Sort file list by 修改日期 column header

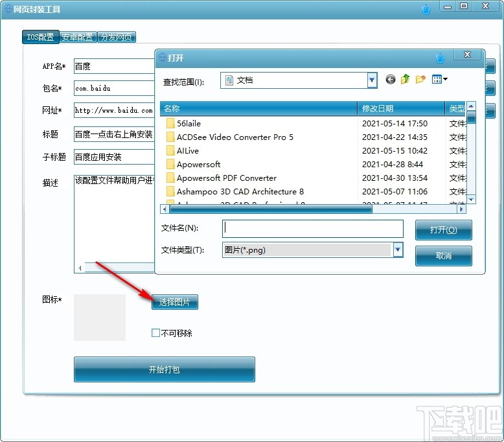coord(401,109)
